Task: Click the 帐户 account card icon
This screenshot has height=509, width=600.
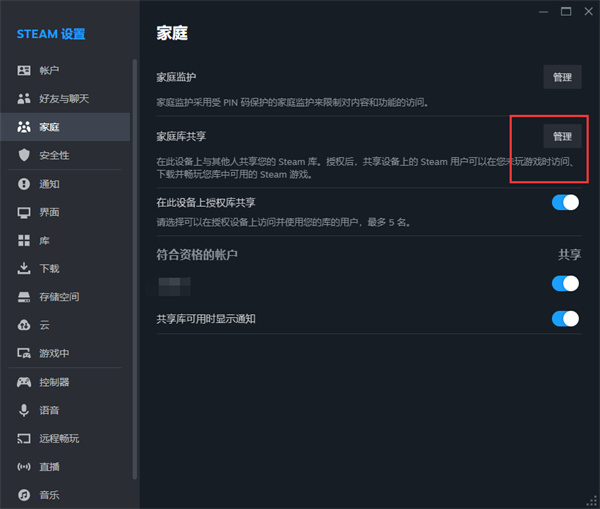Action: point(24,70)
